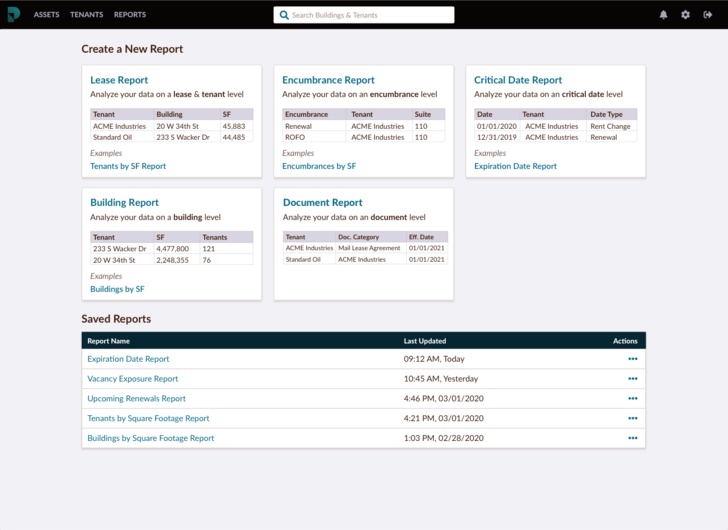Create a new Document Report
This screenshot has width=728, height=530.
[323, 202]
